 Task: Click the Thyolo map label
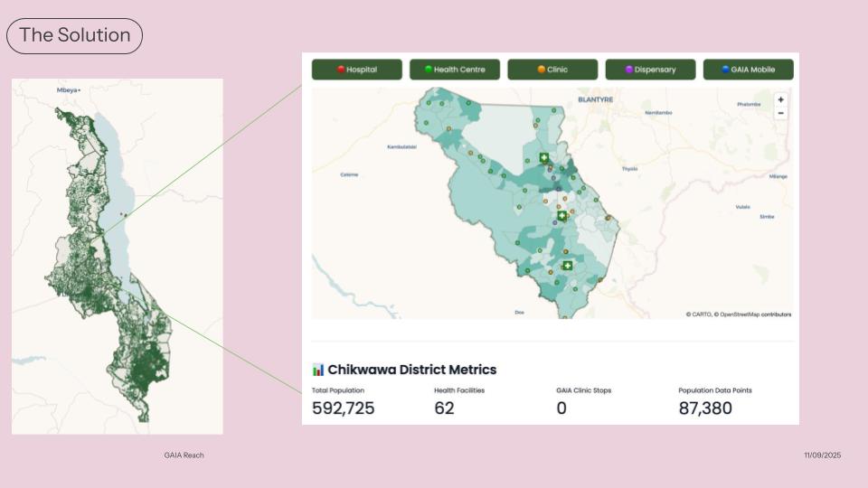629,169
